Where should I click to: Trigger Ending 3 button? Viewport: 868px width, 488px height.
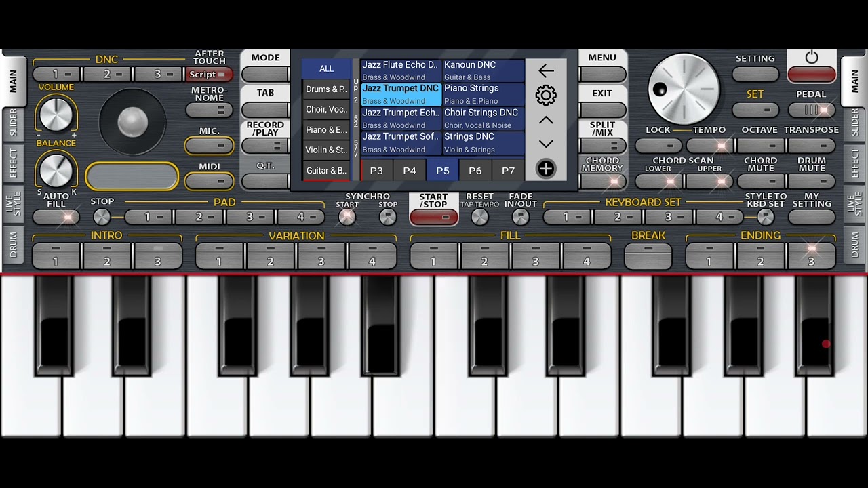812,256
